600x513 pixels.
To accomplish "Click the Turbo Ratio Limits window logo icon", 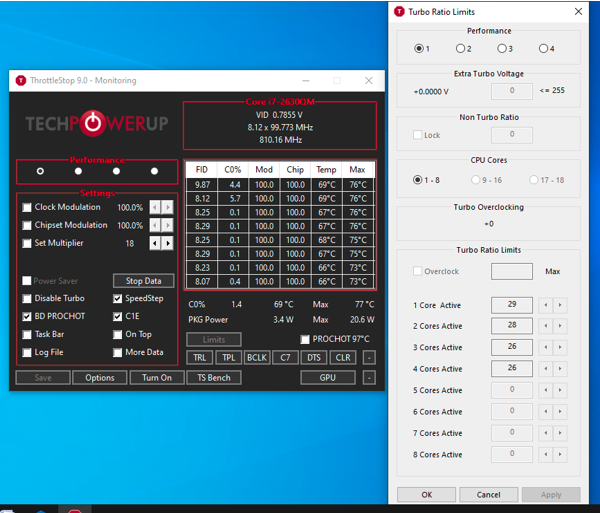I will (x=399, y=11).
